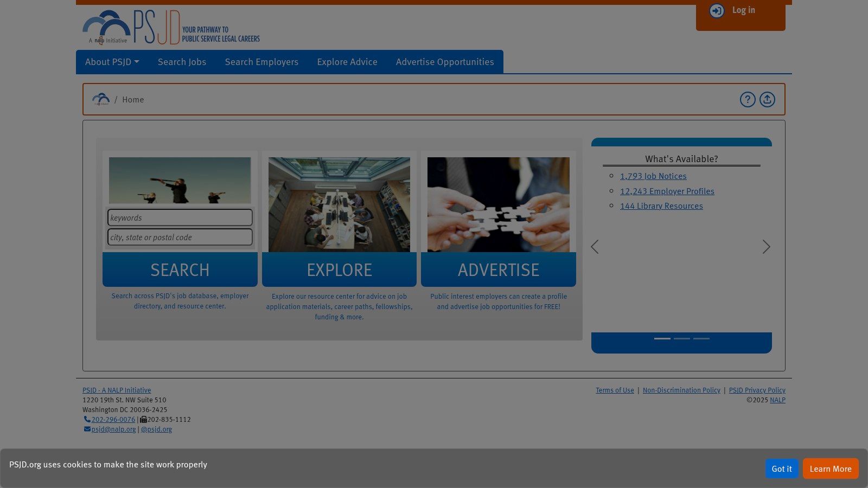Viewport: 868px width, 488px height.
Task: Click the telescope search thumbnail image
Action: pos(180,180)
